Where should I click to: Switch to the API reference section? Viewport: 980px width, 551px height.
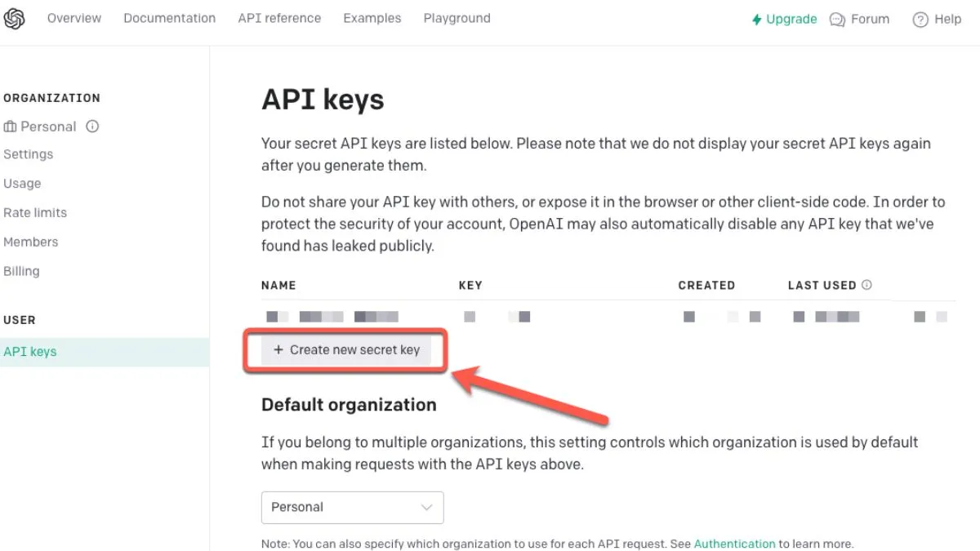tap(279, 18)
